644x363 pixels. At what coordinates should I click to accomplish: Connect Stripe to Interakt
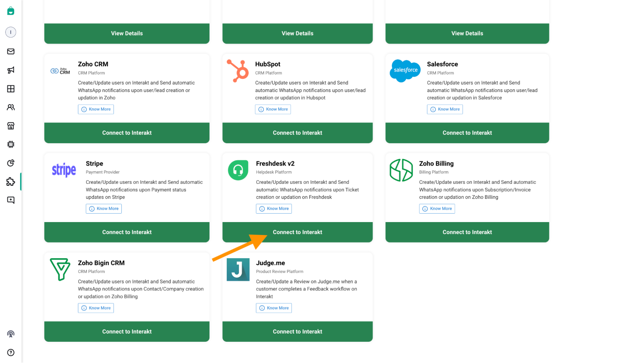(x=127, y=232)
